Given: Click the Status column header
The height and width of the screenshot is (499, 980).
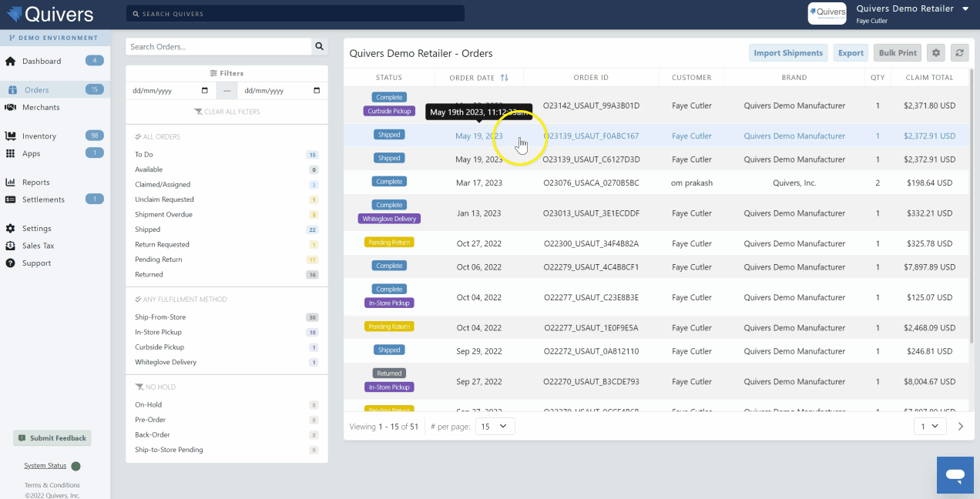Looking at the screenshot, I should (389, 77).
